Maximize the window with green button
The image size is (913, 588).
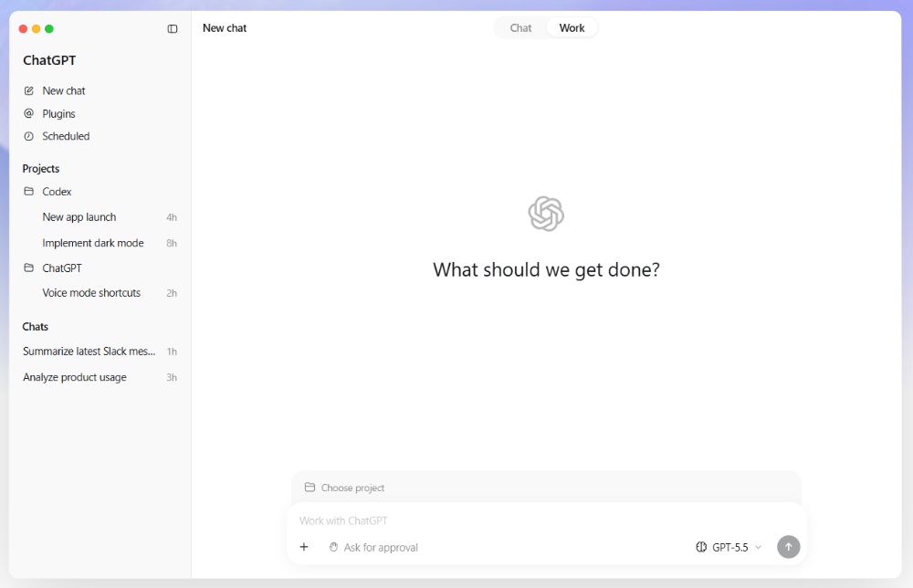tap(49, 28)
